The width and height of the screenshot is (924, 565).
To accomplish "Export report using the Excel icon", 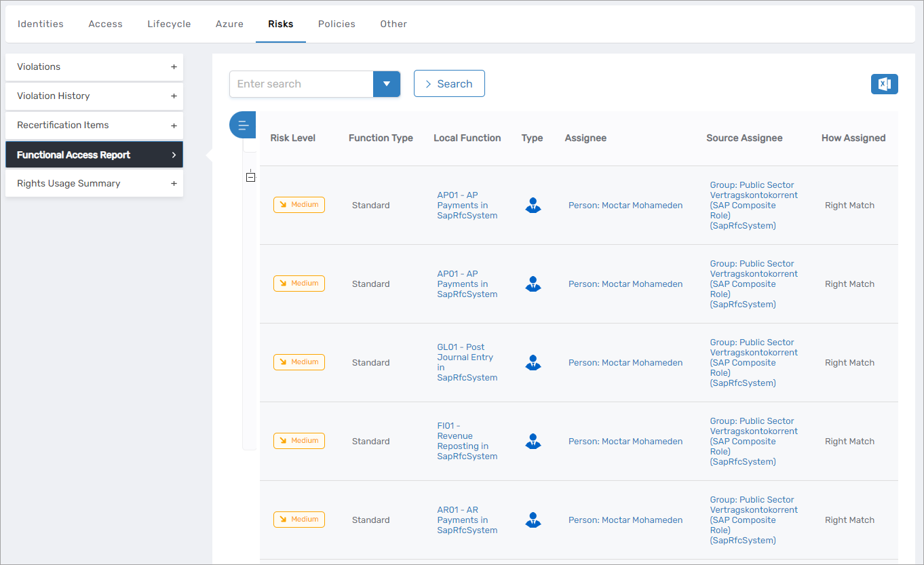I will pyautogui.click(x=884, y=84).
